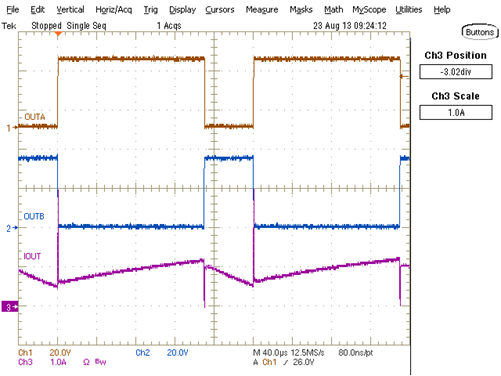Image resolution: width=501 pixels, height=376 pixels.
Task: Click the Ch3 Scale value field
Action: [456, 112]
